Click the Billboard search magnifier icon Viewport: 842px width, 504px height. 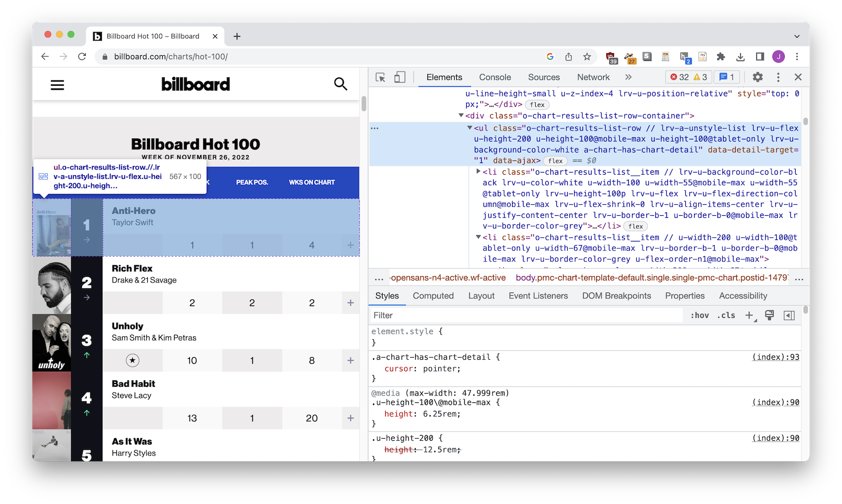point(340,84)
